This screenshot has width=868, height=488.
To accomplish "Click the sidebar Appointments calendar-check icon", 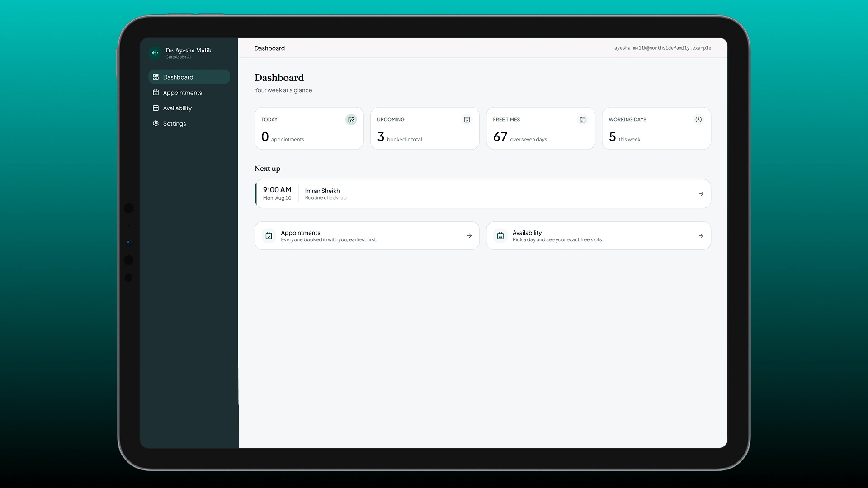I will (x=156, y=93).
